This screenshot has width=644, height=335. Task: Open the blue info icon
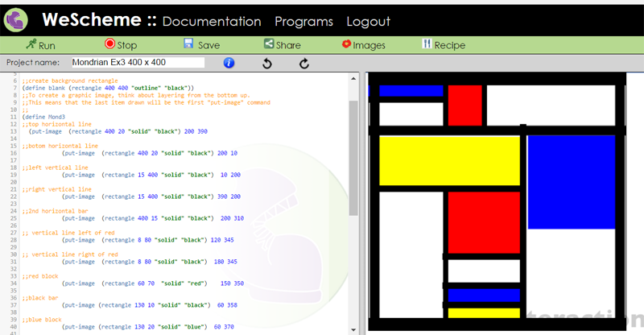[229, 63]
